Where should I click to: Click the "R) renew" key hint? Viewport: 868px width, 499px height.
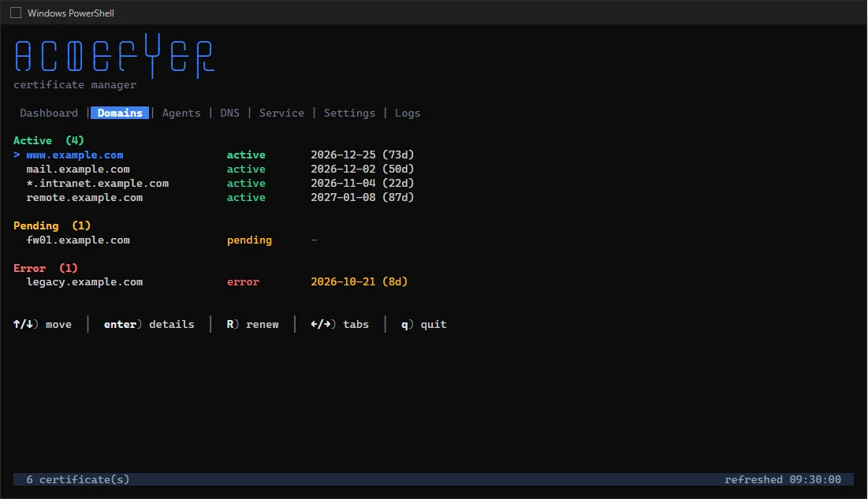[252, 325]
